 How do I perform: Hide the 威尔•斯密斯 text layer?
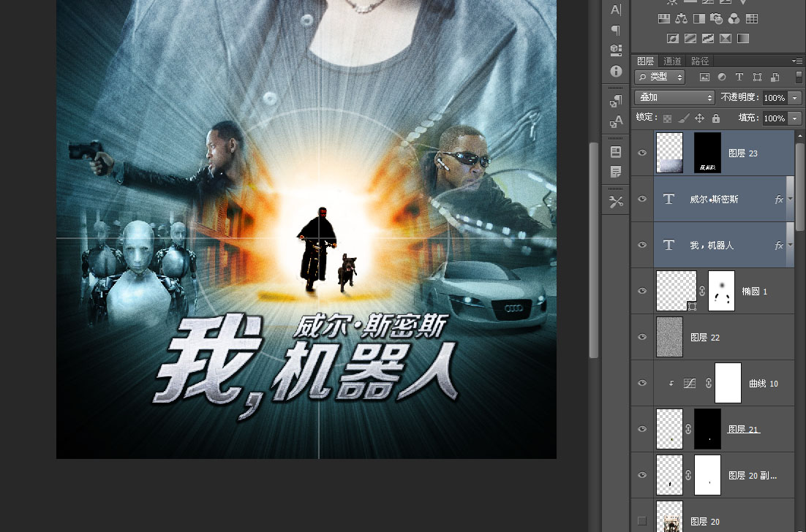click(642, 199)
